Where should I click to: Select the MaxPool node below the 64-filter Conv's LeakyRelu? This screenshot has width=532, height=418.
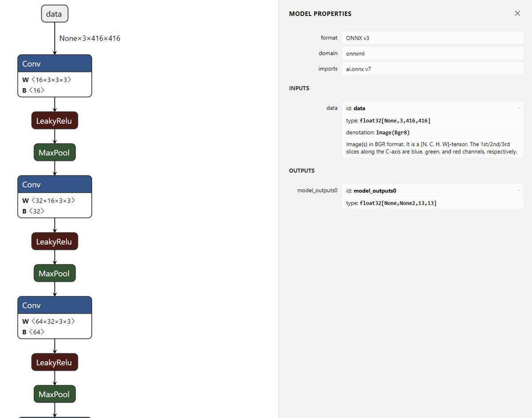(55, 394)
